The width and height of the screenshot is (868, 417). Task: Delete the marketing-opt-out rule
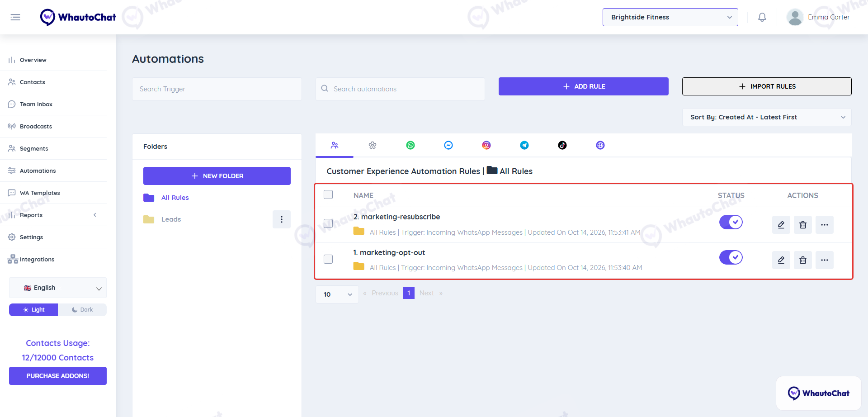[x=803, y=260]
